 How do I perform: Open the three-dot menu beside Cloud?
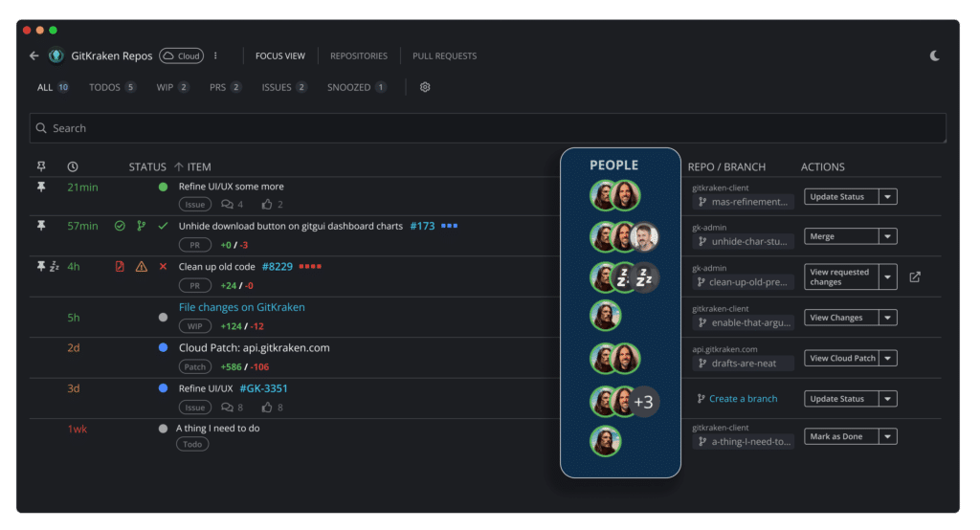tap(215, 55)
